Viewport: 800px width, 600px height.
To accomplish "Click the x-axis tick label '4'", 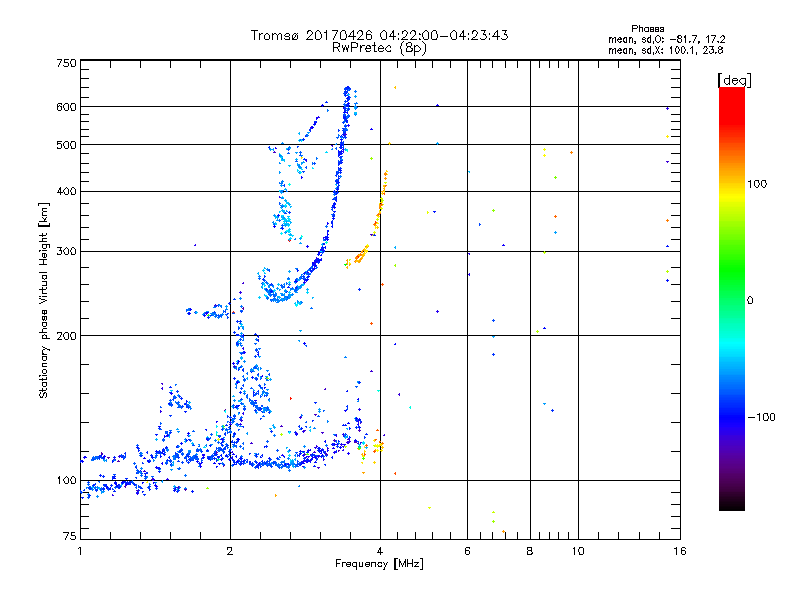I will click(380, 551).
